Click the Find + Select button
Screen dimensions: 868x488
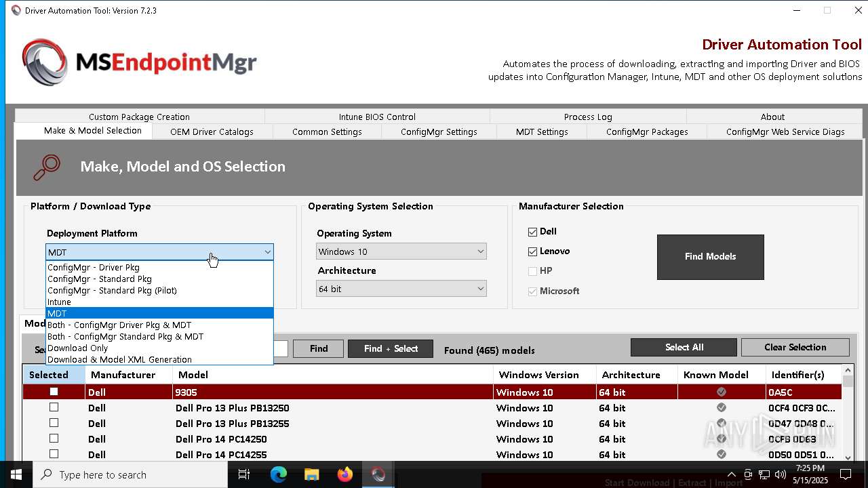pyautogui.click(x=391, y=348)
